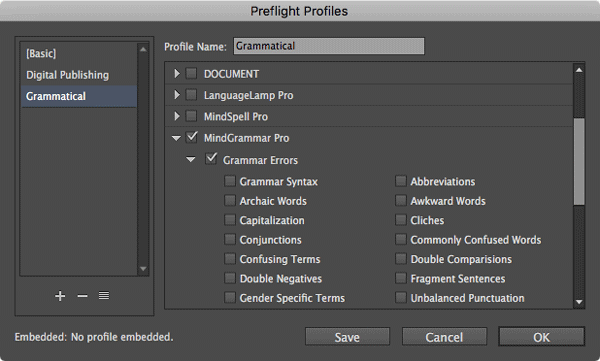Screen dimensions: 600x361
Task: Uncheck the MindGrammar Pro checkbox
Action: click(191, 137)
